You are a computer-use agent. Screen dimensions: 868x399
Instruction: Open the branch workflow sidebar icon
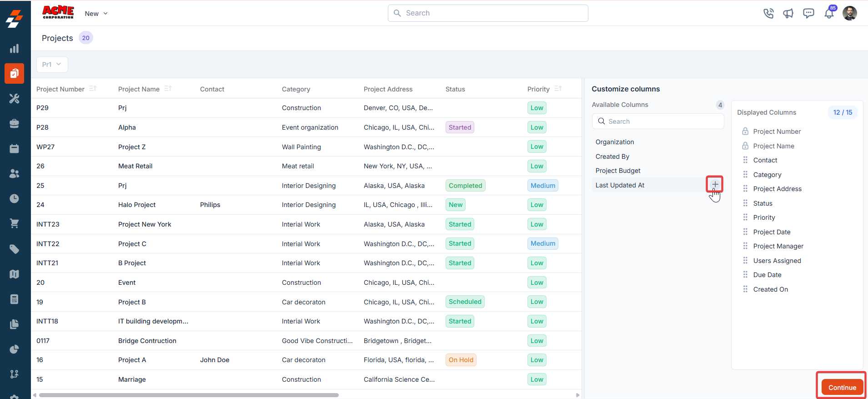(15, 374)
